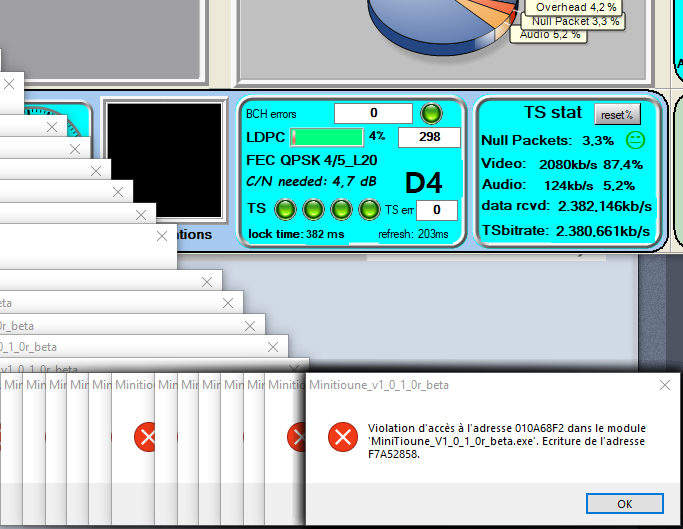Close the front Minitioune error dialog
The height and width of the screenshot is (529, 683).
(665, 384)
